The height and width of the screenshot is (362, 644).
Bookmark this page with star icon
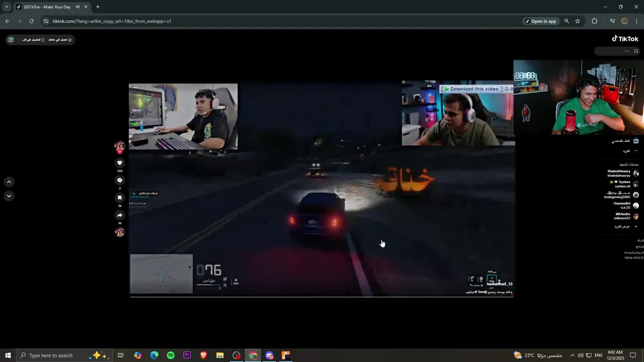point(578,21)
